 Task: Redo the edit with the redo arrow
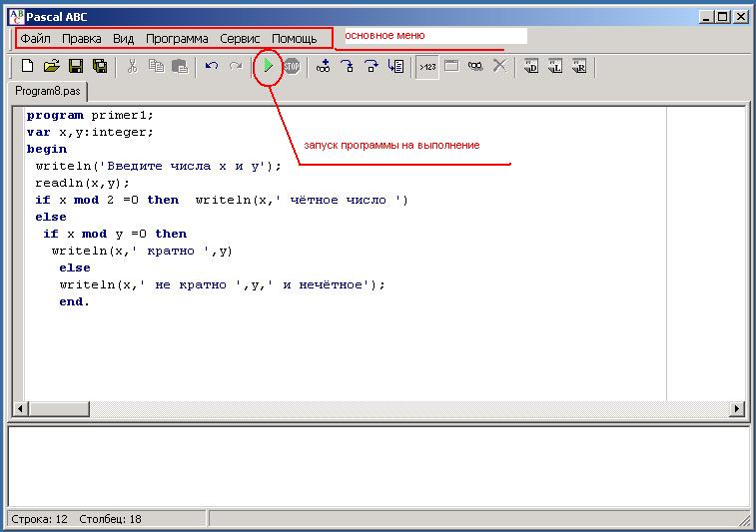[x=236, y=66]
